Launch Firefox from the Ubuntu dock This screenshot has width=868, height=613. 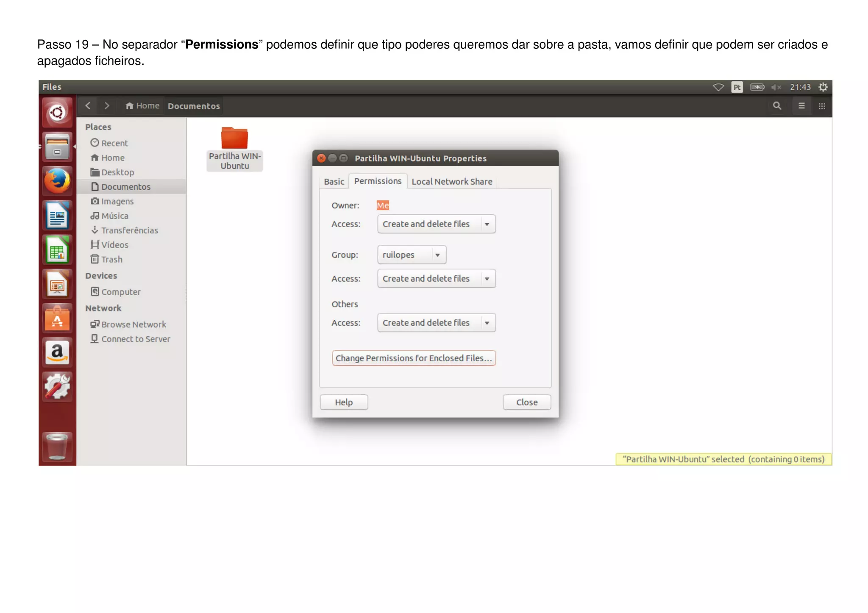(x=57, y=181)
